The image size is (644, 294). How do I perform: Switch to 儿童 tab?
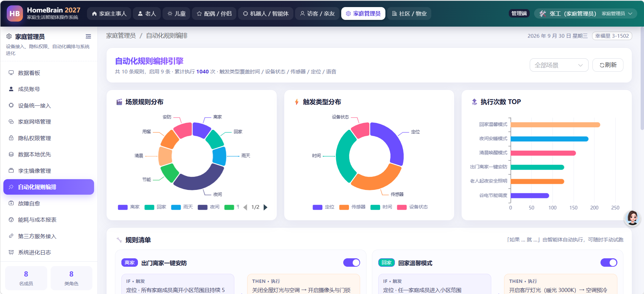[177, 13]
